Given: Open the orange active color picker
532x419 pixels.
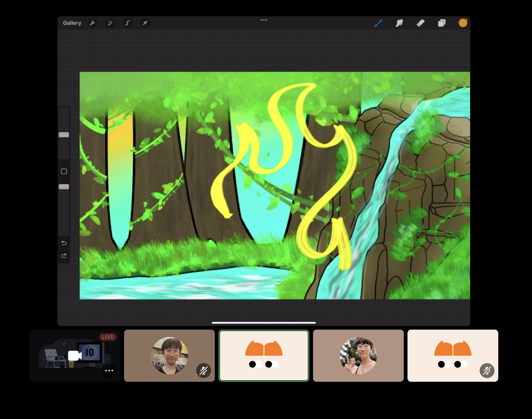Looking at the screenshot, I should click(x=463, y=23).
